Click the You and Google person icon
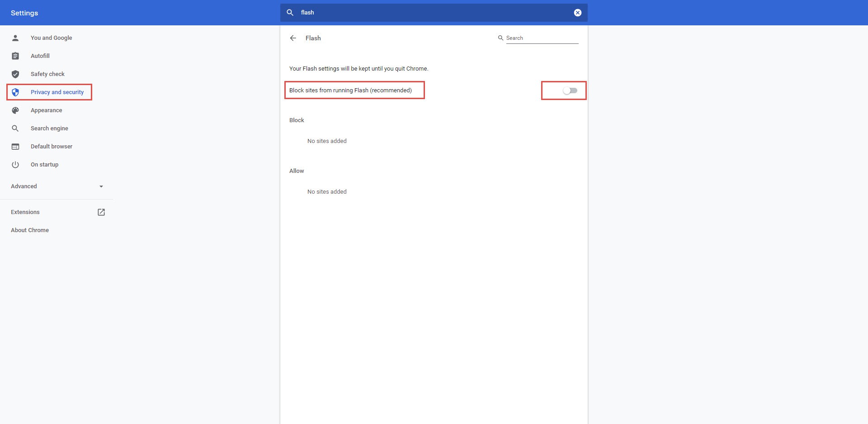Viewport: 868px width, 424px height. point(15,38)
